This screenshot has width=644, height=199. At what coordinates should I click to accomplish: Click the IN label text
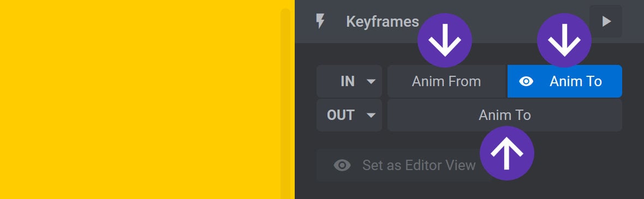click(348, 81)
